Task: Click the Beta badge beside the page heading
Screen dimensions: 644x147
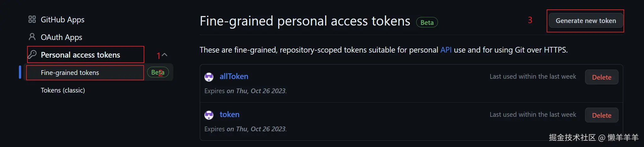Action: (427, 22)
